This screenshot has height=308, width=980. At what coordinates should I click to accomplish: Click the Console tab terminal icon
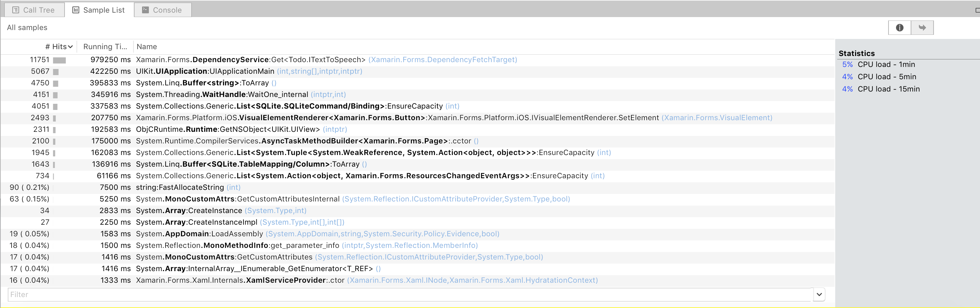pos(145,10)
